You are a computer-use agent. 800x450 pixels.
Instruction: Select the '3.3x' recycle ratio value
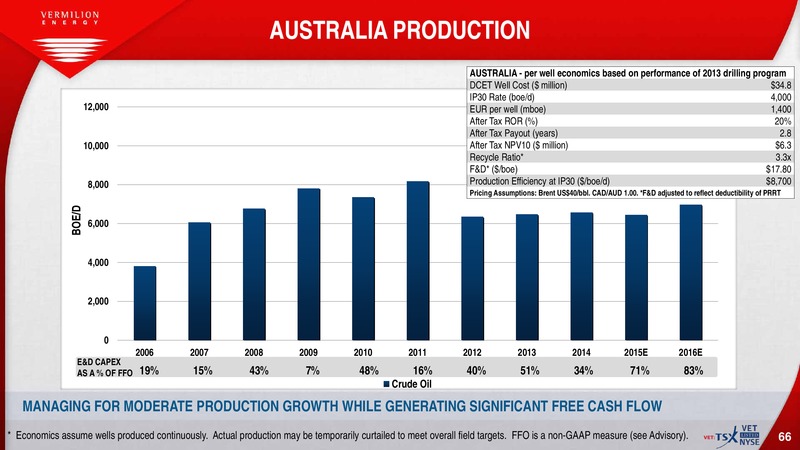(x=784, y=157)
